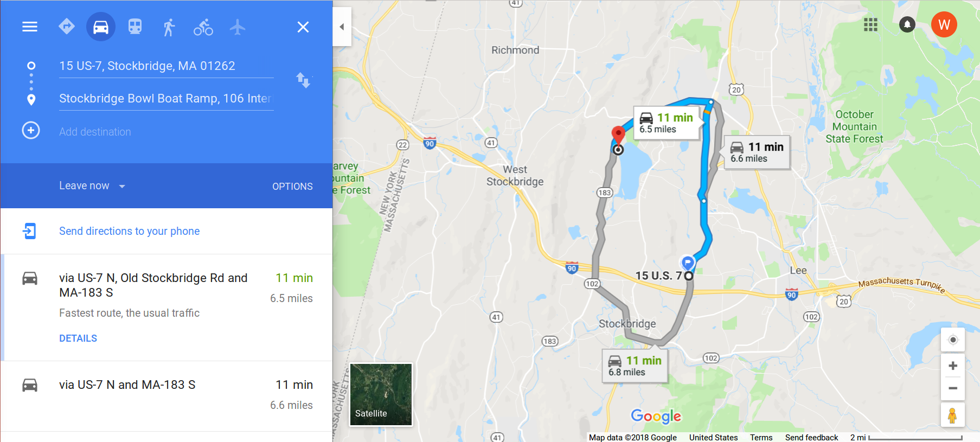Open the hamburger main menu
This screenshot has width=980, height=442.
[x=30, y=27]
